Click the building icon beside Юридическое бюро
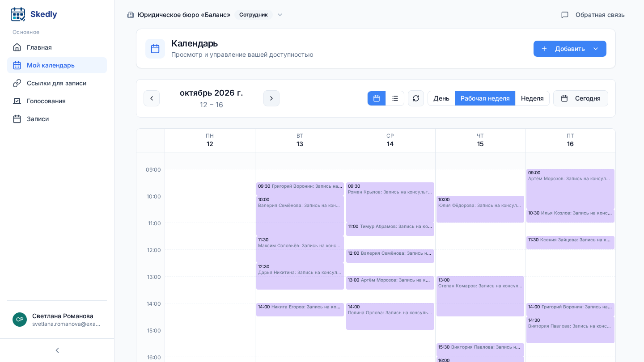The image size is (644, 362). (x=131, y=15)
